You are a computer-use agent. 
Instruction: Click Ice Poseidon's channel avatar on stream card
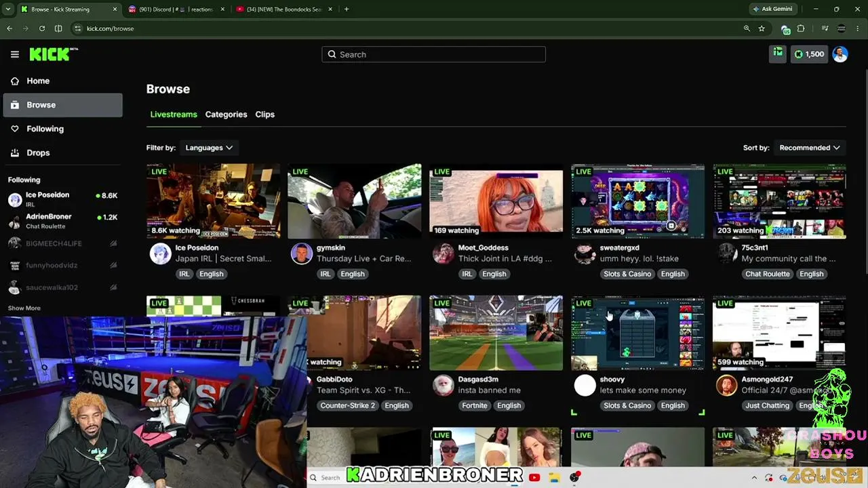pyautogui.click(x=160, y=253)
